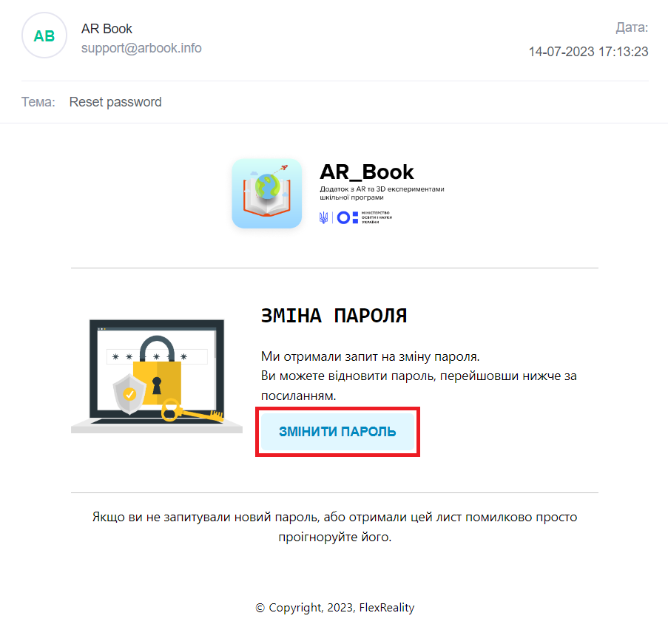
Task: Click the AB sender avatar circle
Action: point(44,35)
